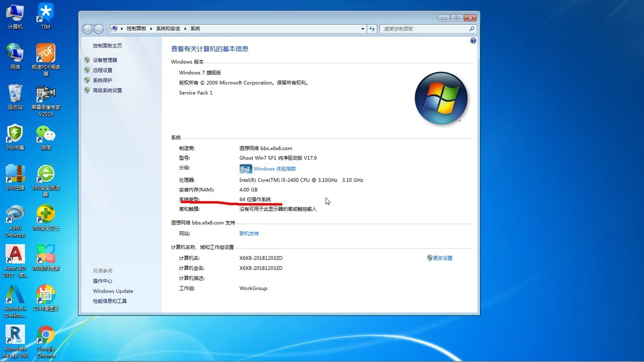This screenshot has height=362, width=644.
Task: Expand the address bar history dropdown
Action: (363, 29)
